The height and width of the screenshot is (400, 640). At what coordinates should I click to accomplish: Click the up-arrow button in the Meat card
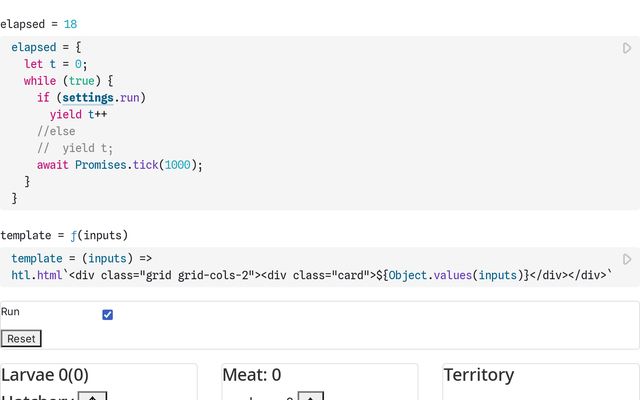(x=311, y=397)
